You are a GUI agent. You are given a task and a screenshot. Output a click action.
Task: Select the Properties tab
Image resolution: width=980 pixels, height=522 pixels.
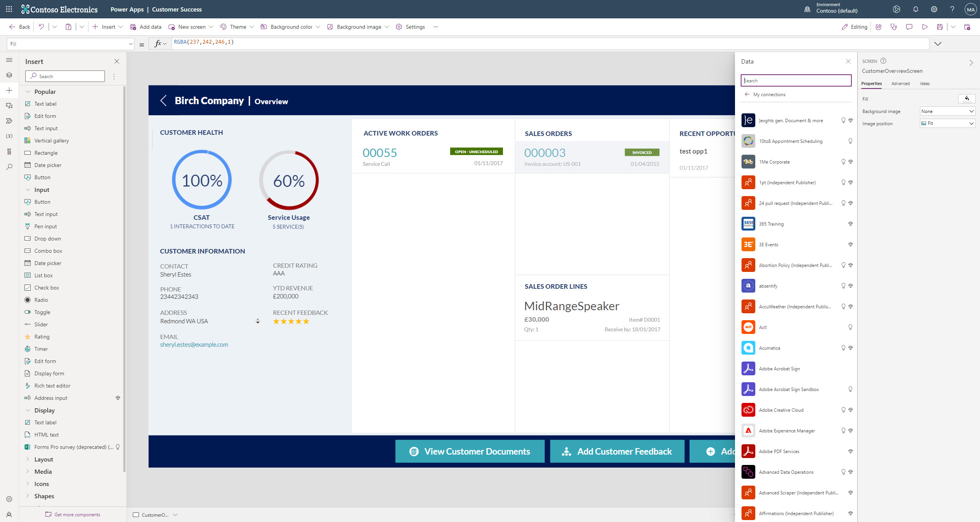[871, 83]
